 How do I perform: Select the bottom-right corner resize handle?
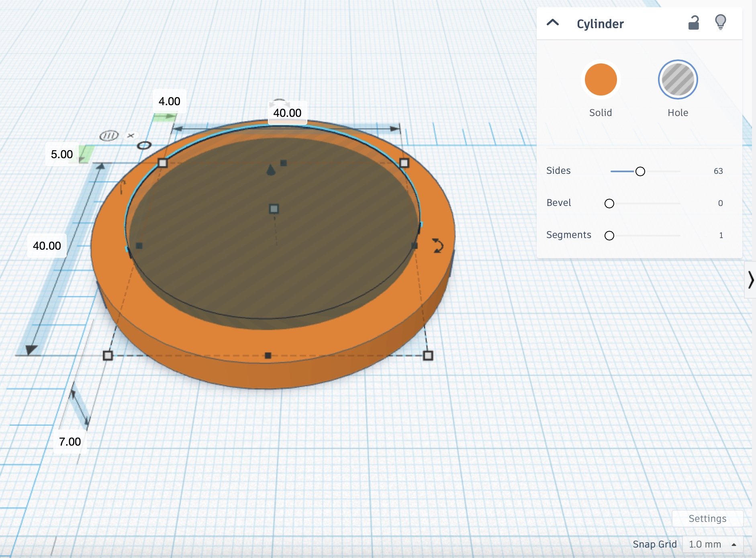[x=428, y=355]
